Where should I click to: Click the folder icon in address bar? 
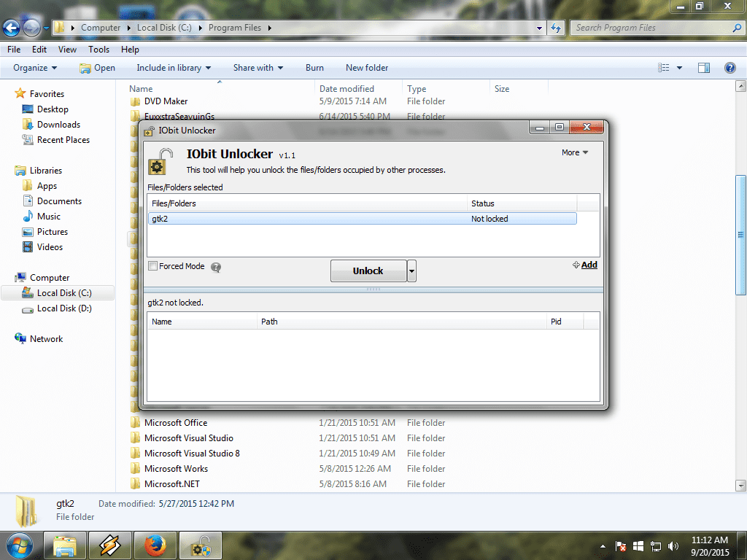[59, 28]
